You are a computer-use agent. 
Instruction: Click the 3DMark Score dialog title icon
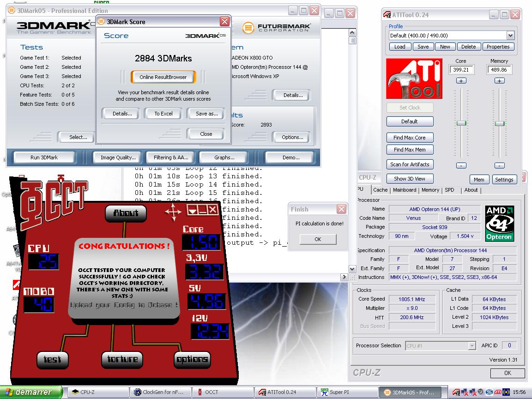[101, 21]
